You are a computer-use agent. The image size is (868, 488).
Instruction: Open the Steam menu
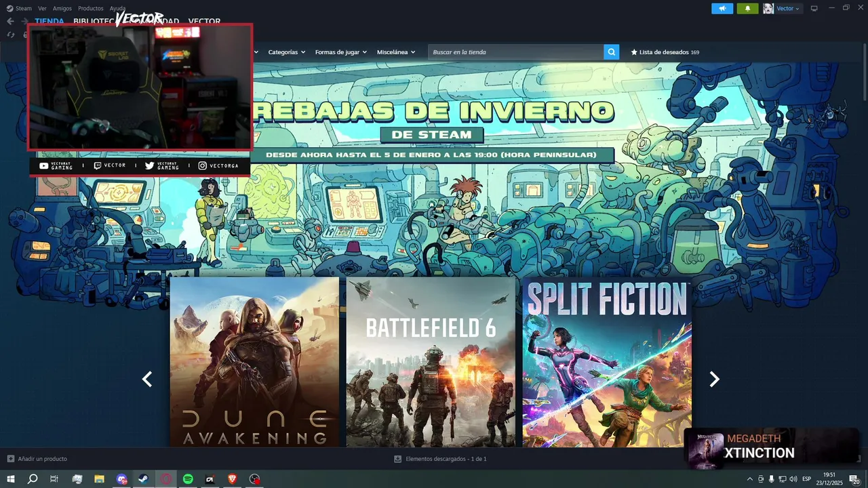[x=24, y=8]
